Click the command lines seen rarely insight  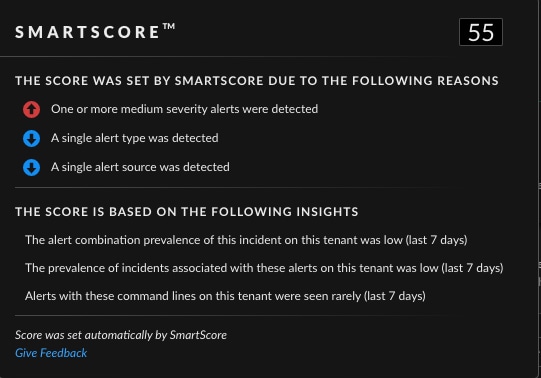pos(225,296)
